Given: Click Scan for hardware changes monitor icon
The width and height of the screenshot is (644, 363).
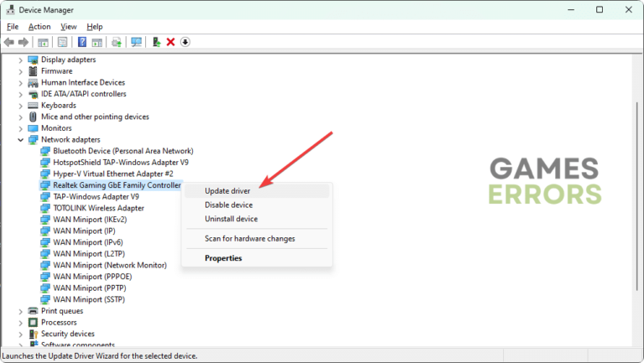Looking at the screenshot, I should pyautogui.click(x=137, y=42).
